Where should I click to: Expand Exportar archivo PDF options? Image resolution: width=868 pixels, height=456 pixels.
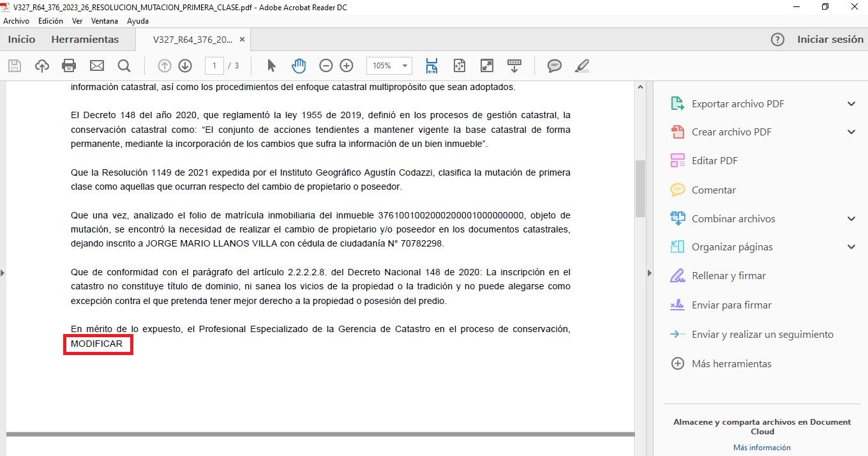(851, 104)
